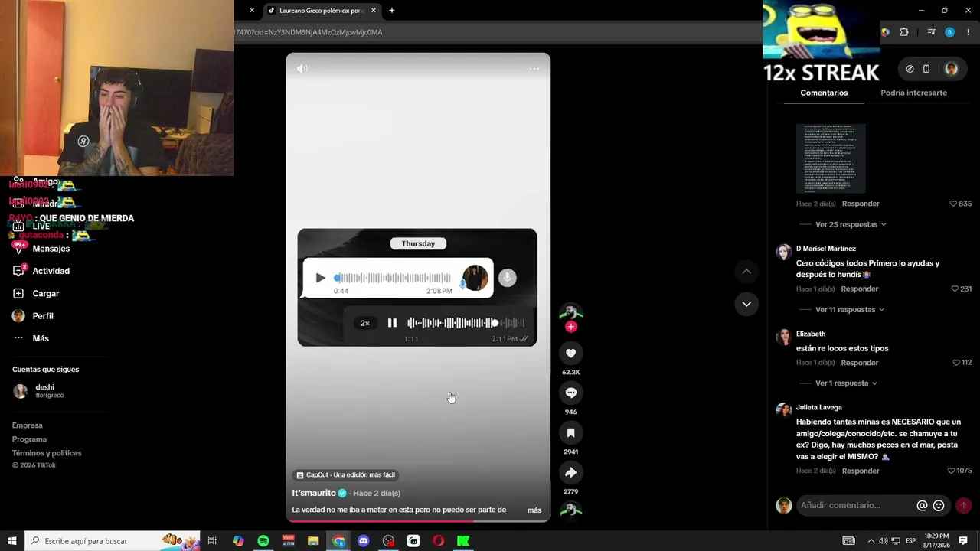Like Julieta Lavega's comment
This screenshot has height=551, width=980.
pyautogui.click(x=952, y=471)
